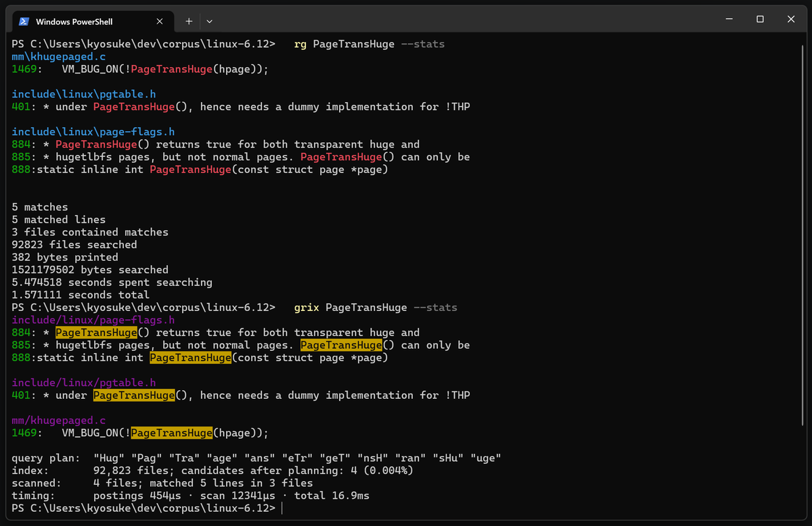Click '5.474518 seconds spent searching' line
The width and height of the screenshot is (812, 526).
112,283
